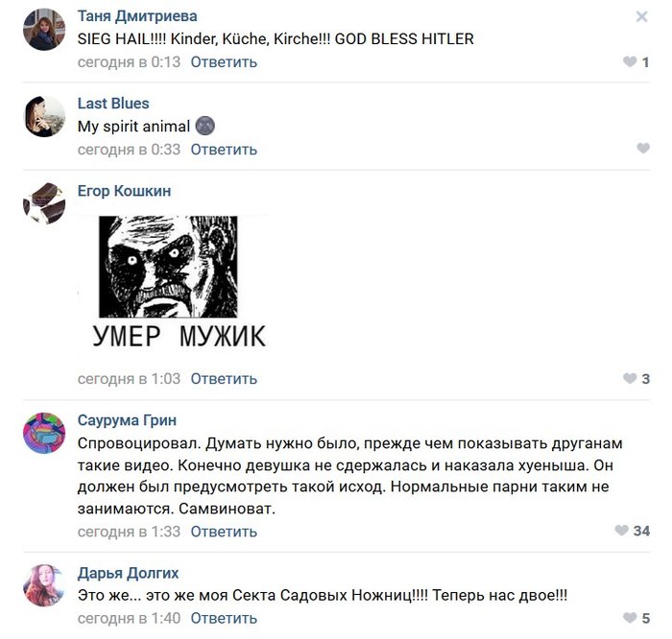Like Таня Дмитриева's comment with the heart
This screenshot has width=672, height=639.
coord(629,61)
